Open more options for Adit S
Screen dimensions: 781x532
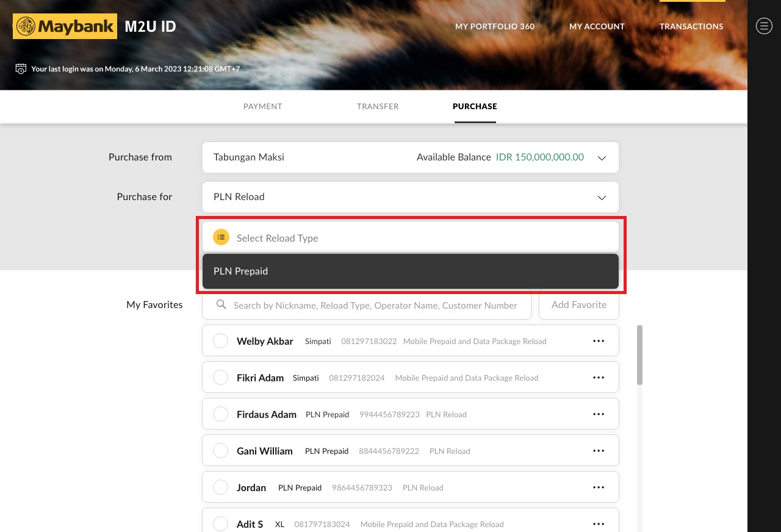click(599, 524)
